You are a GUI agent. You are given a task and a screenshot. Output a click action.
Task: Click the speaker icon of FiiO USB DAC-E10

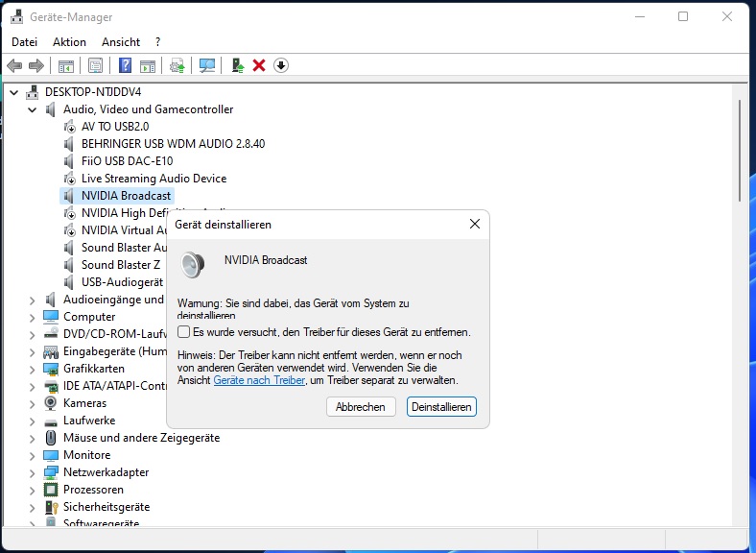click(70, 161)
